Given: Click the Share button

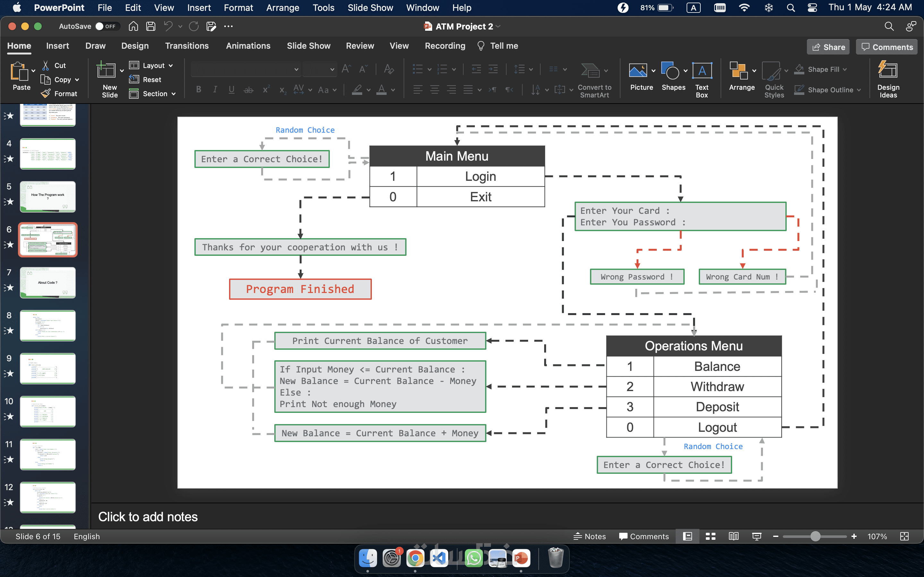Looking at the screenshot, I should (828, 47).
